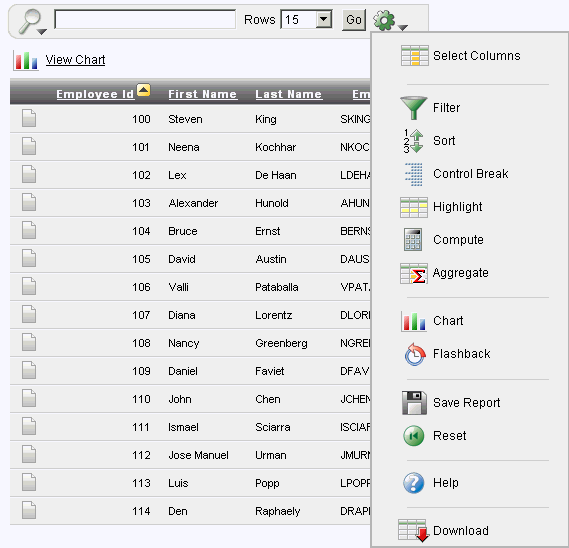
Task: Click the partially hidden Email column header
Action: pos(361,94)
